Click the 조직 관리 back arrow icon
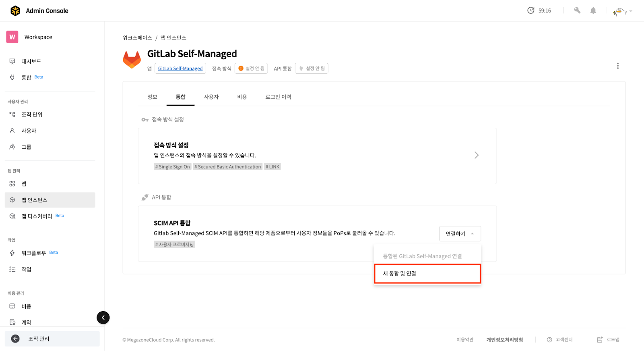 click(x=15, y=339)
